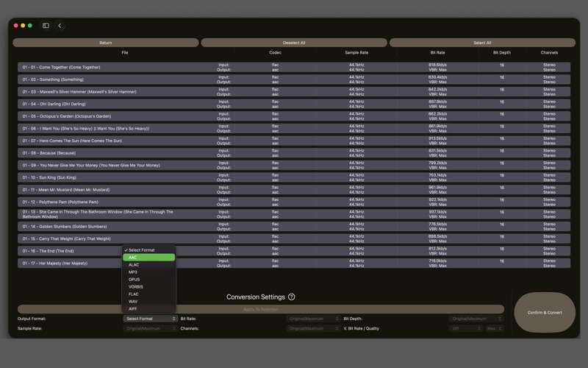
Task: Click the Channels column header
Action: tap(549, 52)
